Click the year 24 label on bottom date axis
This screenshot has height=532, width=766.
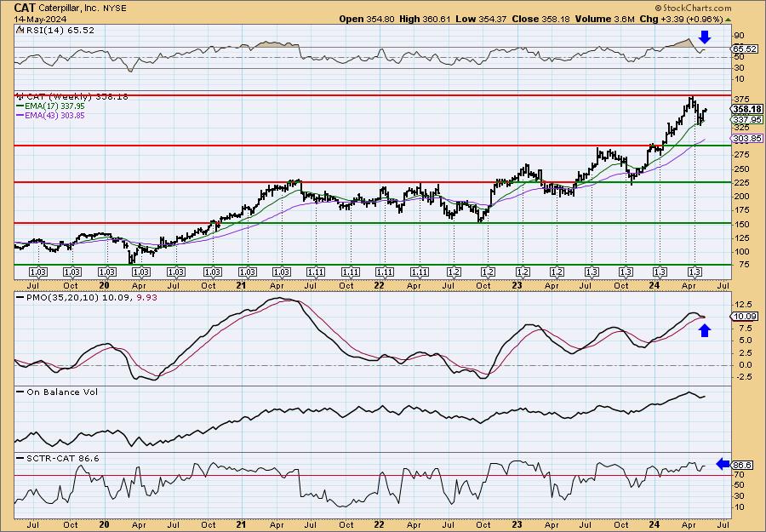654,524
